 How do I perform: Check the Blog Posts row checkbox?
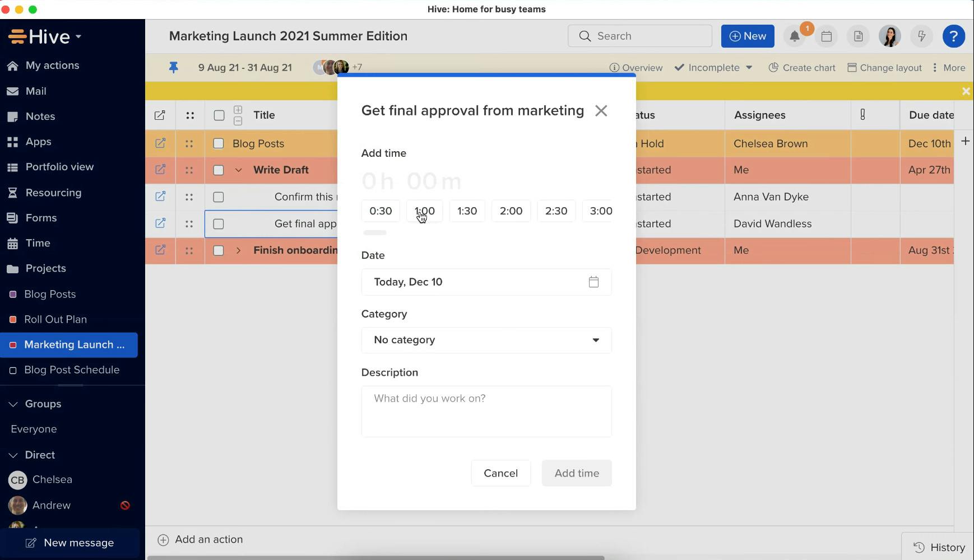click(219, 144)
